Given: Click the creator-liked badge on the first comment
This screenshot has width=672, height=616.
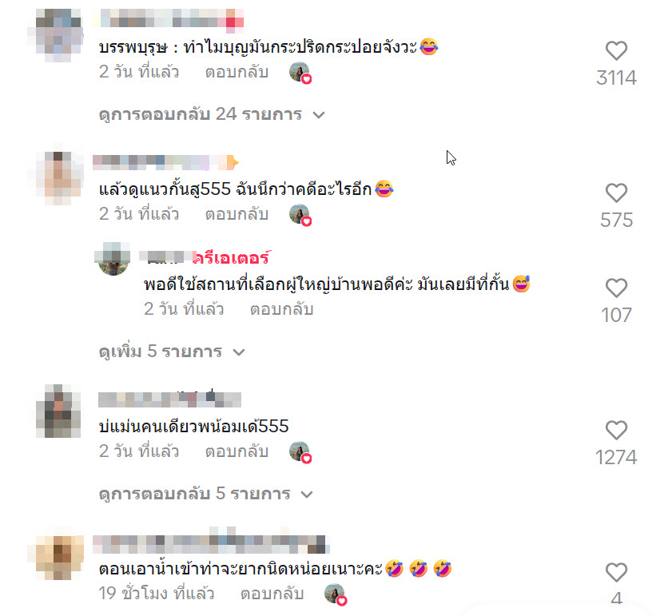Looking at the screenshot, I should pos(300,73).
